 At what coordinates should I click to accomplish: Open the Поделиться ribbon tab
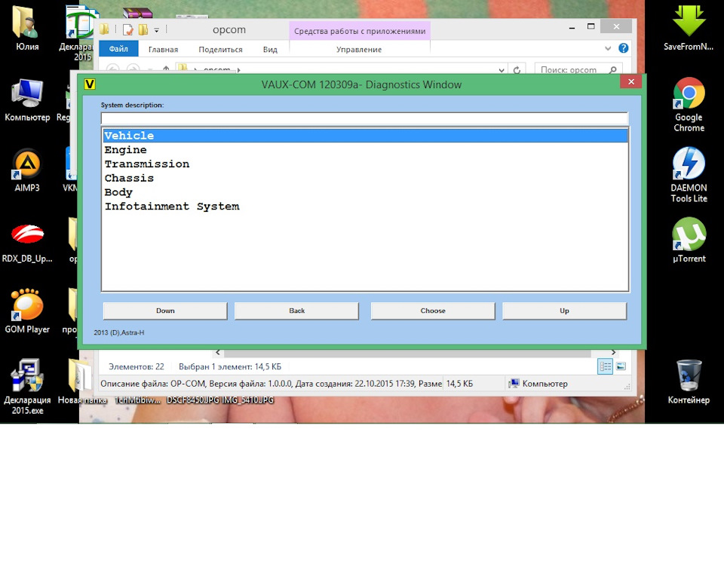click(x=220, y=50)
